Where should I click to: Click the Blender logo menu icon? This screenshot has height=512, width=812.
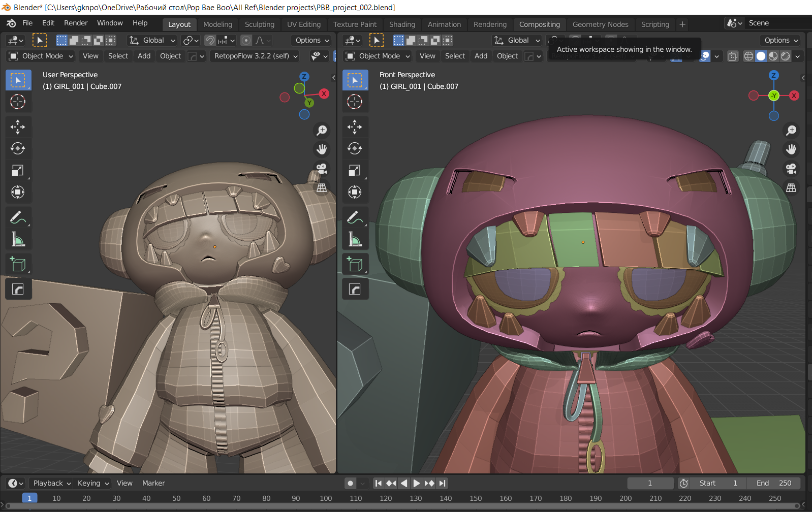point(11,23)
